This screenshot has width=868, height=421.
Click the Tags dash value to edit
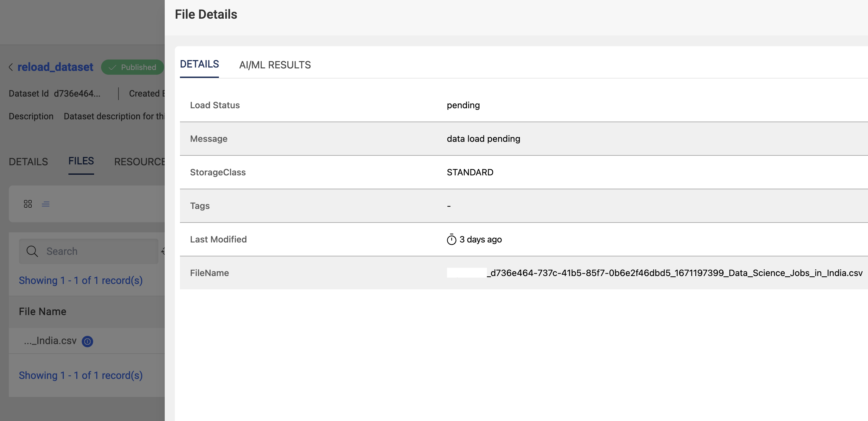click(x=449, y=205)
